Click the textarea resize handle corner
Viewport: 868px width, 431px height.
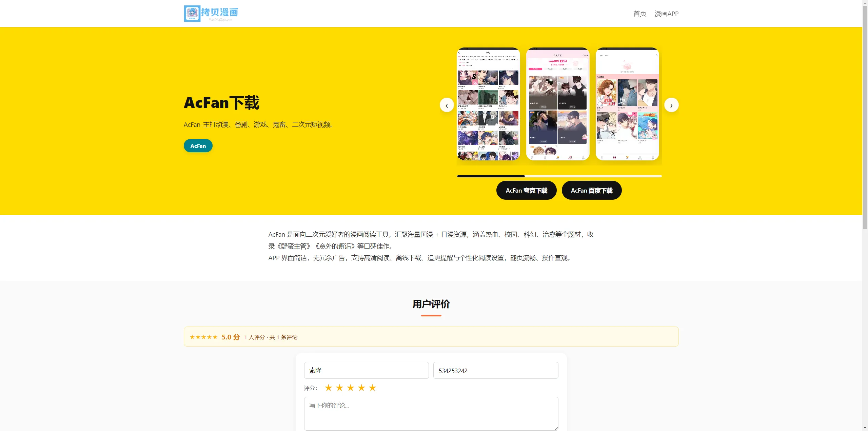[556, 428]
